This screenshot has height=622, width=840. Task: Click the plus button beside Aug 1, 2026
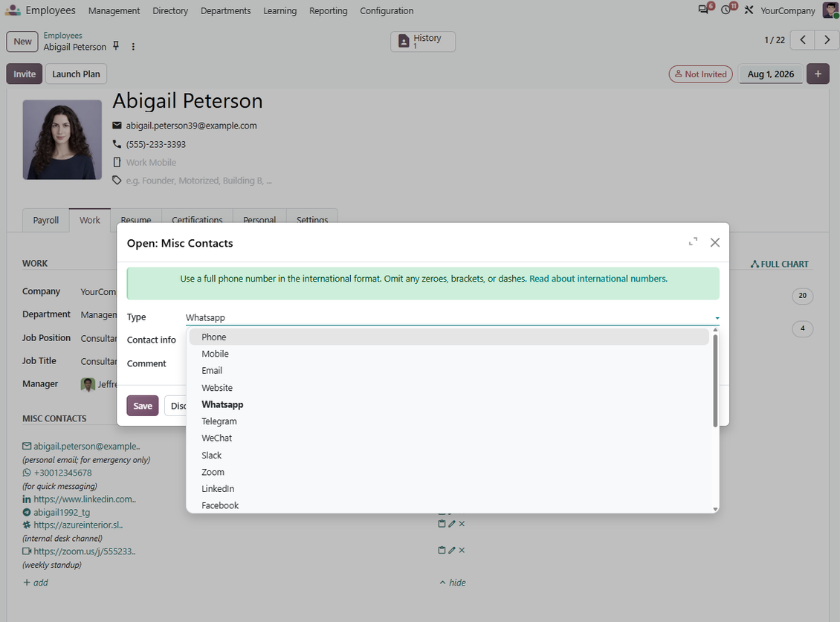(x=818, y=74)
